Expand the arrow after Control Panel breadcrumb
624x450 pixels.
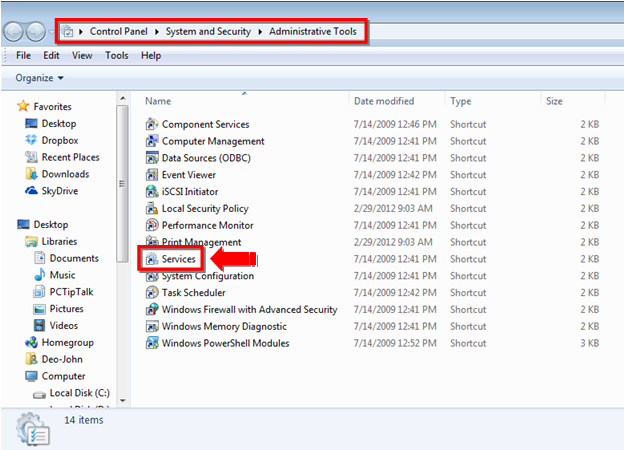157,31
